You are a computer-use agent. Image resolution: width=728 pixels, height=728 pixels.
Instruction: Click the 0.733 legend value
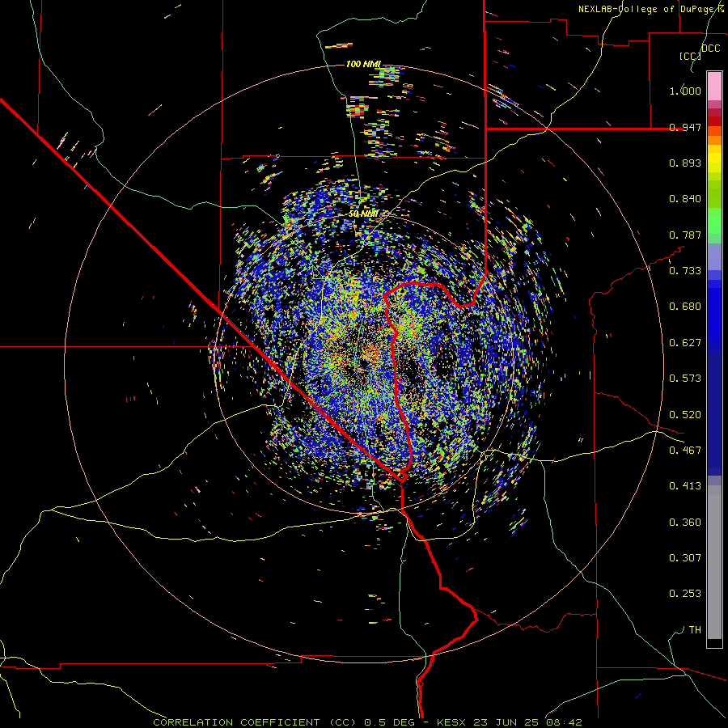point(685,271)
